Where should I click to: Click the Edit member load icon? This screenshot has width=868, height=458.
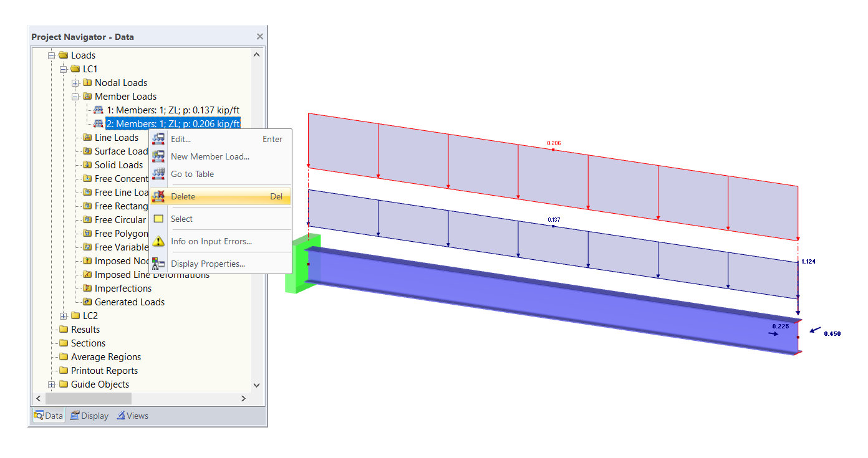pos(158,139)
